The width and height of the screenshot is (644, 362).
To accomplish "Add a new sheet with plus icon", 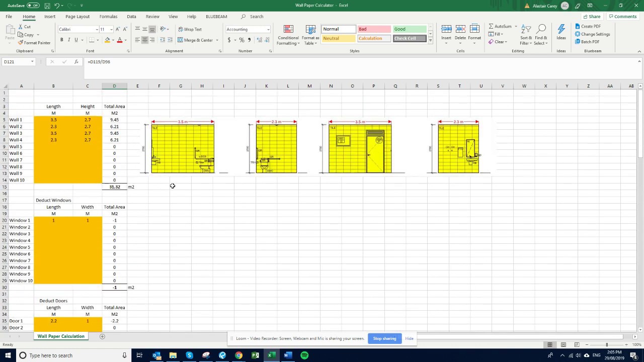I will click(102, 336).
